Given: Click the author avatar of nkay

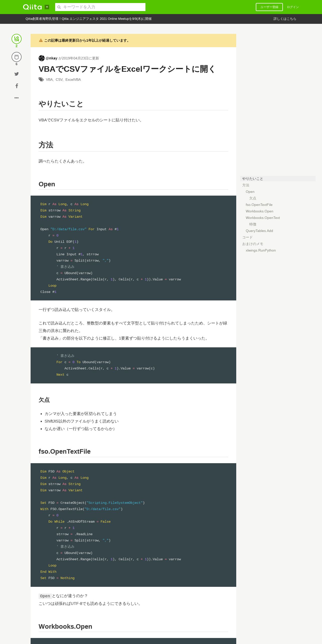Looking at the screenshot, I should click(42, 58).
